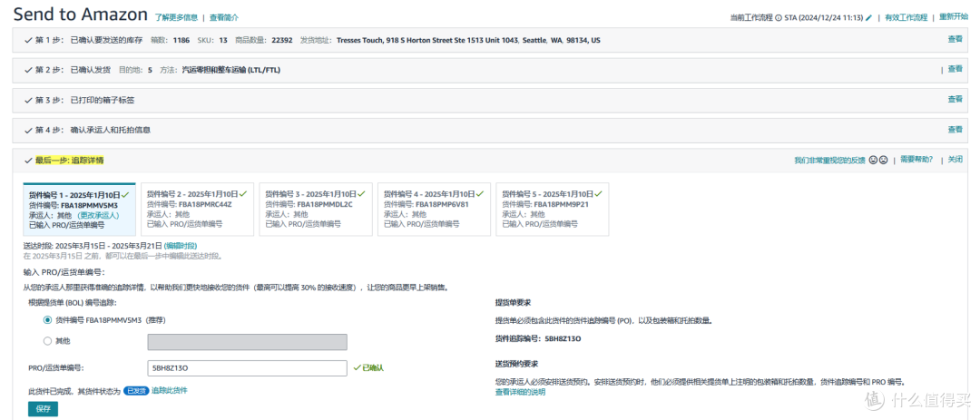Click the checkmark before 最后一步: 追踪详情
This screenshot has height=420, width=980.
click(28, 161)
